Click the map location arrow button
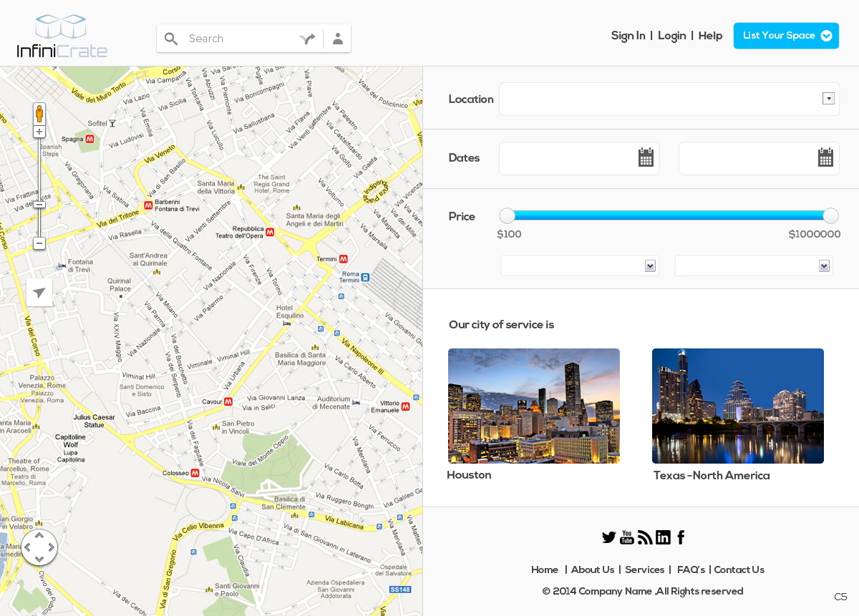This screenshot has width=859, height=616. click(x=39, y=293)
